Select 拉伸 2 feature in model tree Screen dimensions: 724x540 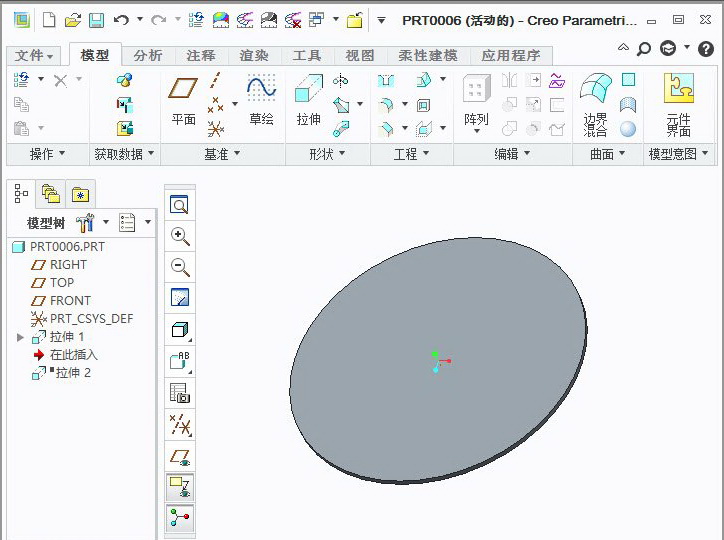click(x=73, y=373)
